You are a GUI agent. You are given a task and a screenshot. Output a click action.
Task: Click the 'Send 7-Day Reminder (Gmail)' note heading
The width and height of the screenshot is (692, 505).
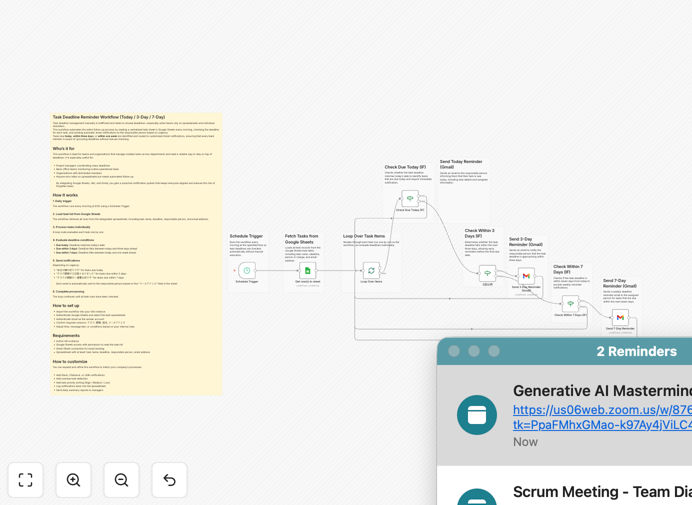620,283
